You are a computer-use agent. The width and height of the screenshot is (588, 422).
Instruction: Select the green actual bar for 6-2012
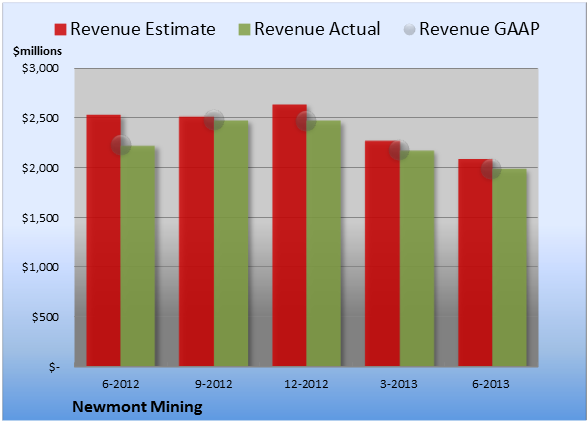(138, 256)
